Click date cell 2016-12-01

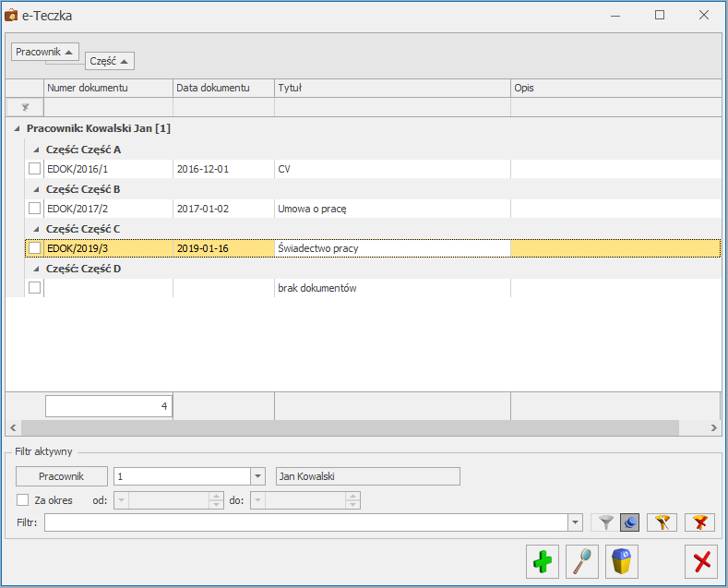coord(224,169)
